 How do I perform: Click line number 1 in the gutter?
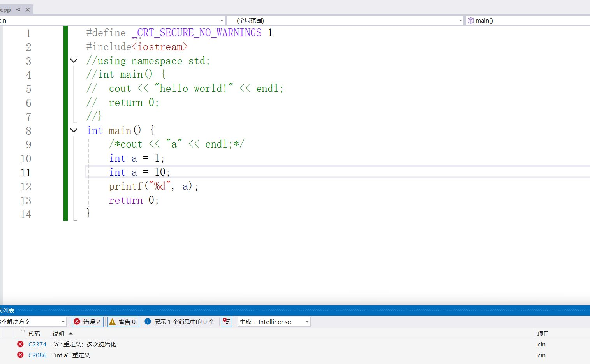tap(28, 33)
